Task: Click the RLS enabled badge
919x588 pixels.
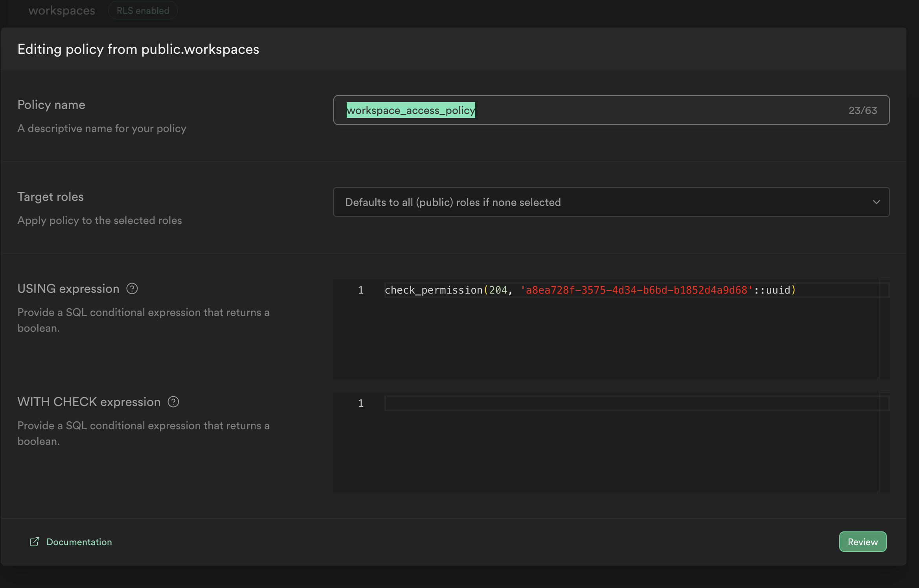Action: click(143, 11)
